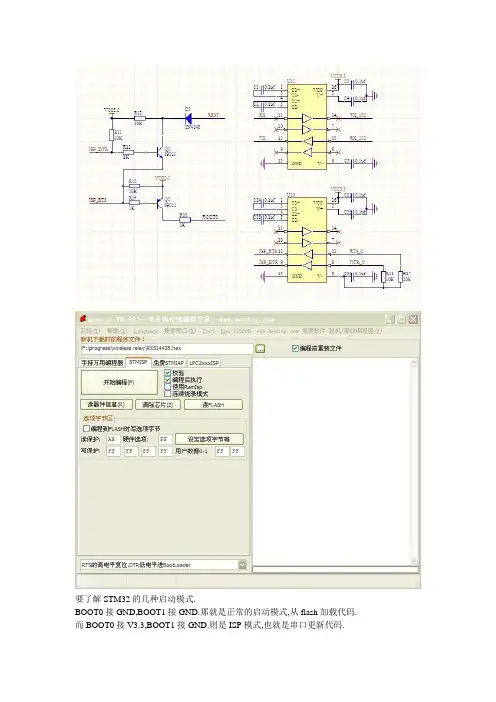
Task: Switch to the STMISP tab
Action: tap(138, 362)
